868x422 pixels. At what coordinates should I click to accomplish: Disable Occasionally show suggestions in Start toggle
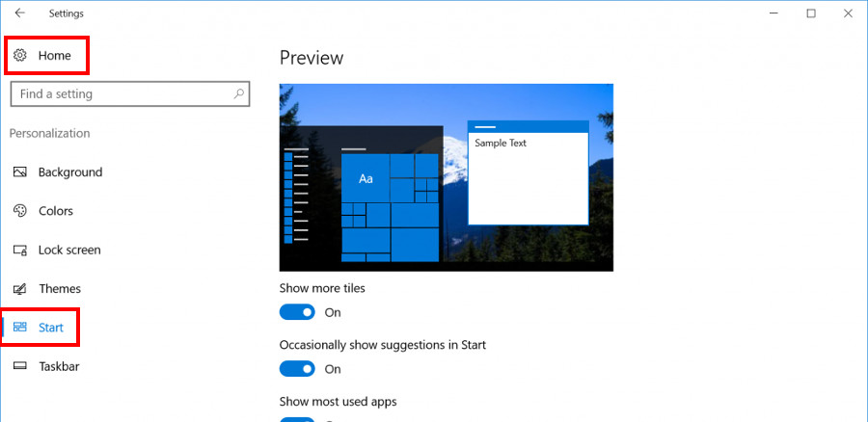pyautogui.click(x=297, y=369)
